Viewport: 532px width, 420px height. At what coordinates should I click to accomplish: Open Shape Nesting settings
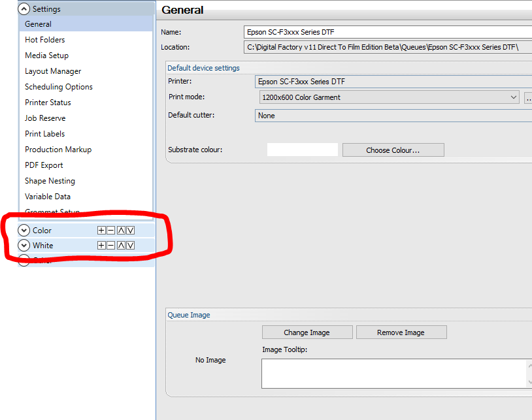(x=86, y=181)
